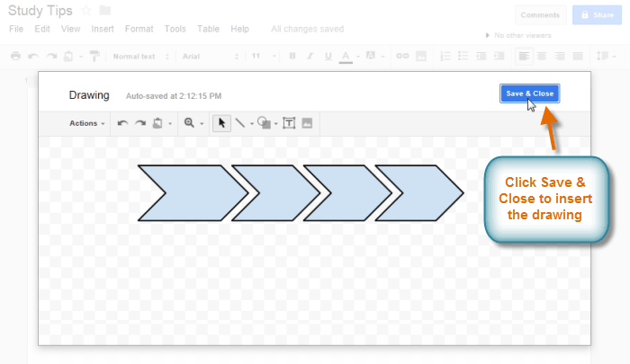This screenshot has width=630, height=364.
Task: Redo last drawing action
Action: click(x=140, y=123)
